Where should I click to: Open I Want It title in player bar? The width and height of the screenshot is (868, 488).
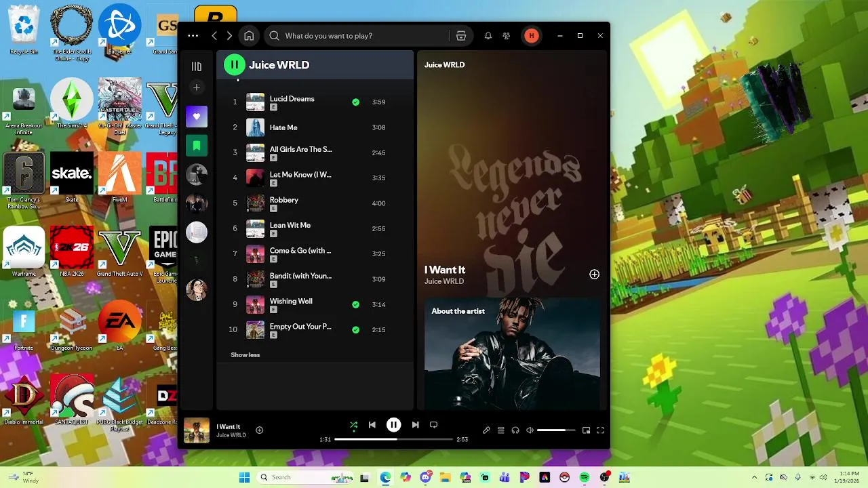pos(229,427)
